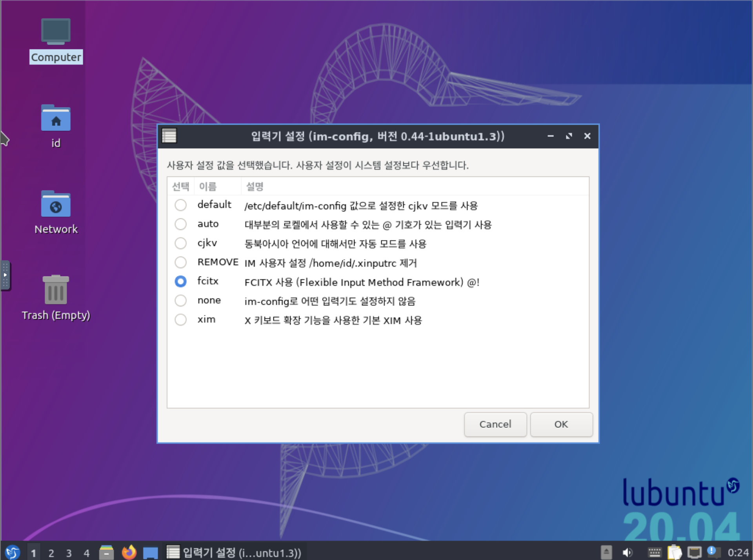
Task: Select the none radio option
Action: pyautogui.click(x=180, y=300)
